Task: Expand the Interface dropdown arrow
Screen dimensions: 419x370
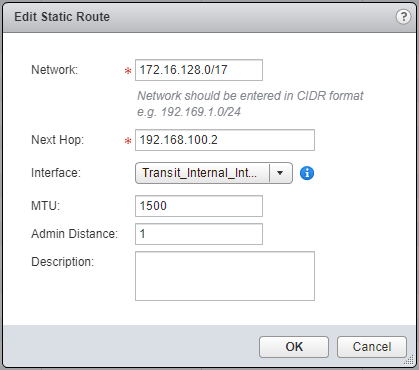Action: 280,173
